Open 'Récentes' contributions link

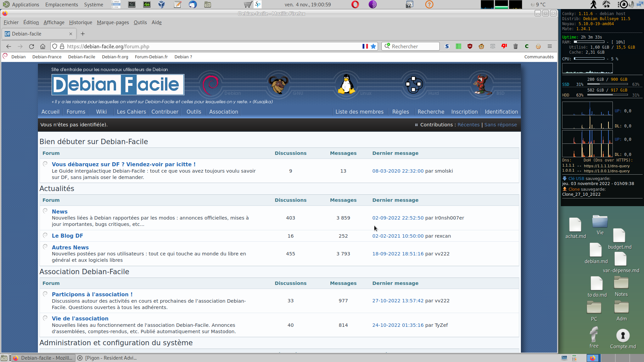469,125
